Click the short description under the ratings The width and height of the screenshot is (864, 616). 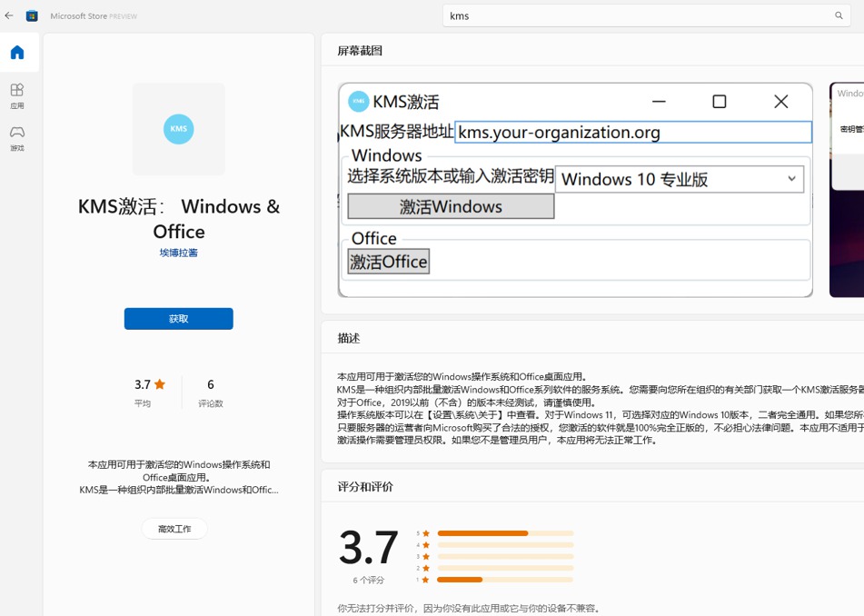[x=179, y=477]
